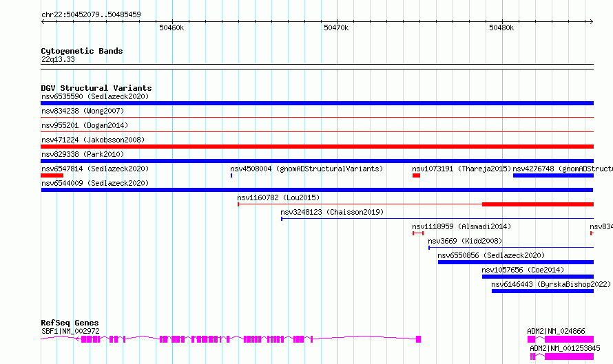The width and height of the screenshot is (613, 364).
Task: Open the nsv4276748 gnomAD variant label
Action: [x=563, y=169]
